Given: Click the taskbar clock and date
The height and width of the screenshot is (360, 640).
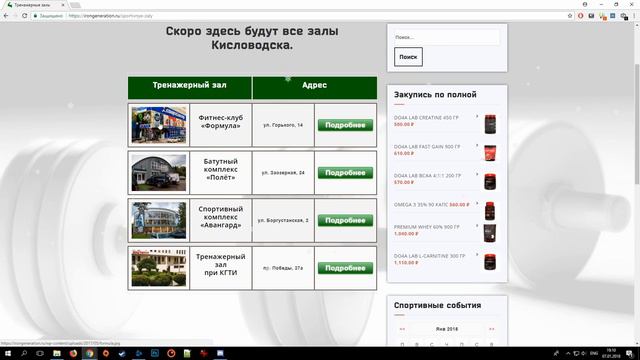Looking at the screenshot, I should tap(611, 353).
